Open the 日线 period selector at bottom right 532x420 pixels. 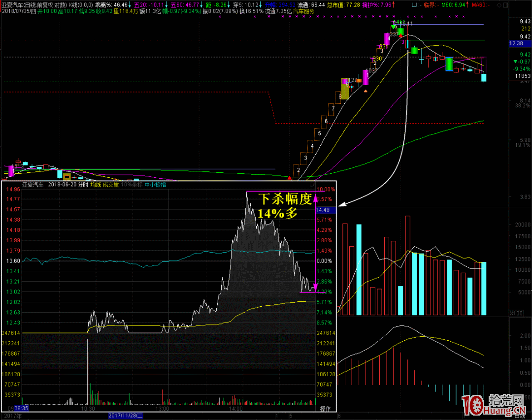coord(519,416)
